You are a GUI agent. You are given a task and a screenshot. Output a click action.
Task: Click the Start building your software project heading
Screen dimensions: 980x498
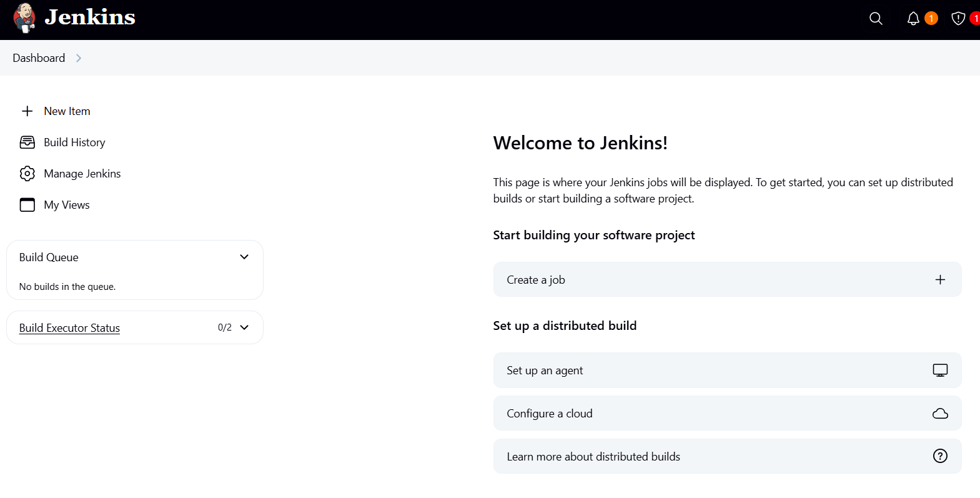coord(594,235)
